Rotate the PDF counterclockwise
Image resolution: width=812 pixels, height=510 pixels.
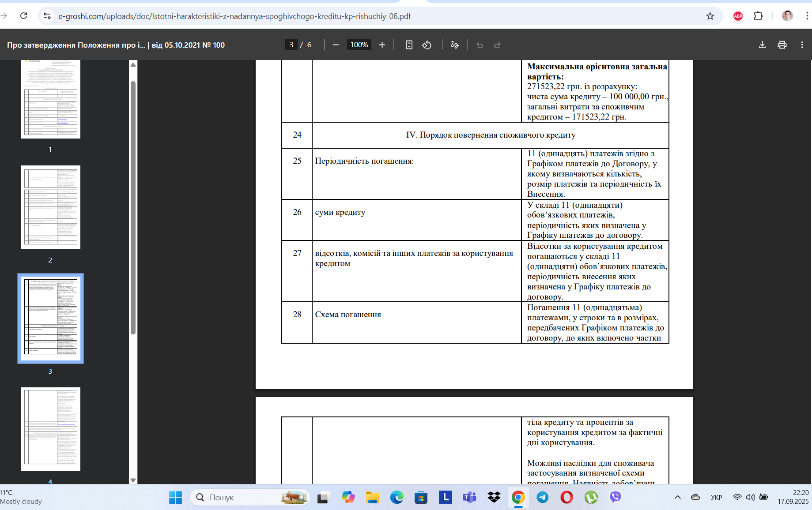[x=427, y=45]
